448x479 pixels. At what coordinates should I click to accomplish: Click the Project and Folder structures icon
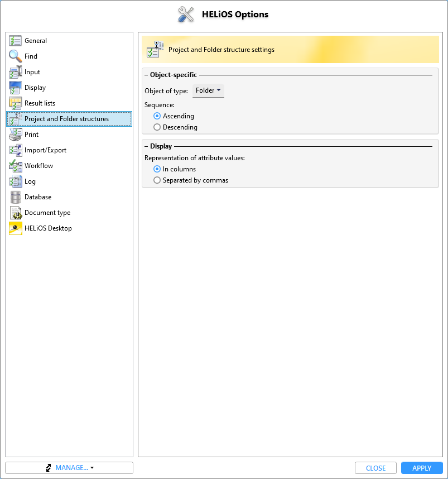click(15, 119)
